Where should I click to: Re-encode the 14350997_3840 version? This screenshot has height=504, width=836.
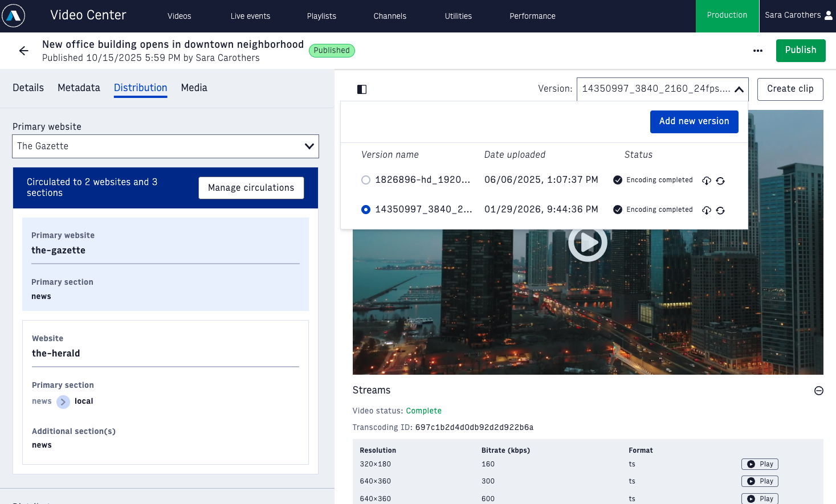[x=720, y=210]
